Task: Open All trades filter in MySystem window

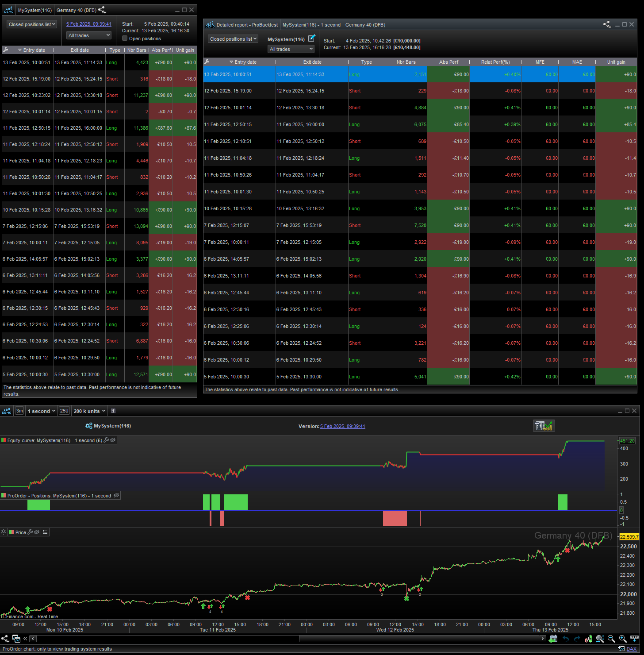Action: pos(89,35)
